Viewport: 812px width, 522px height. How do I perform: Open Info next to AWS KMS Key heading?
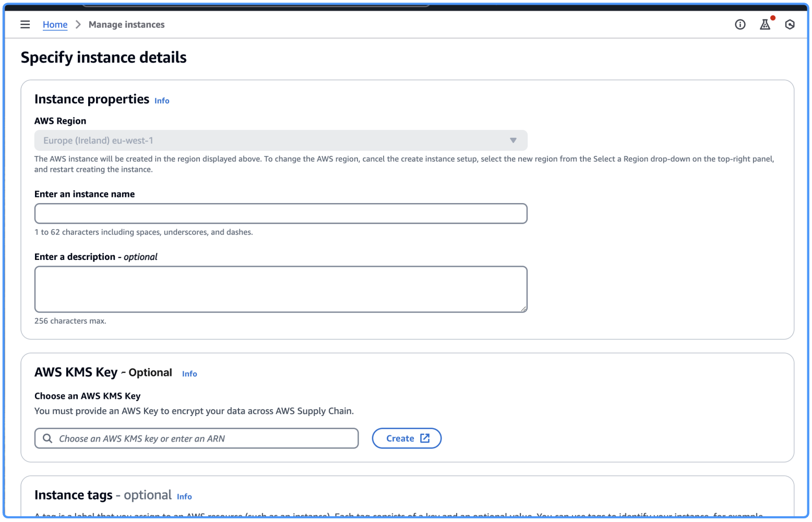click(x=189, y=374)
